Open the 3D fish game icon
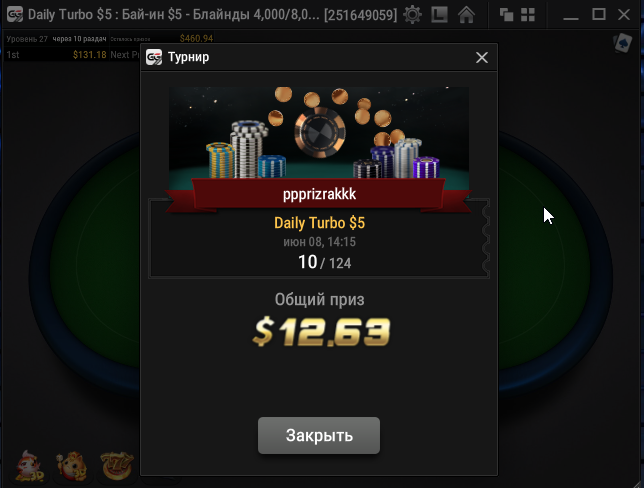The width and height of the screenshot is (644, 488). point(30,466)
